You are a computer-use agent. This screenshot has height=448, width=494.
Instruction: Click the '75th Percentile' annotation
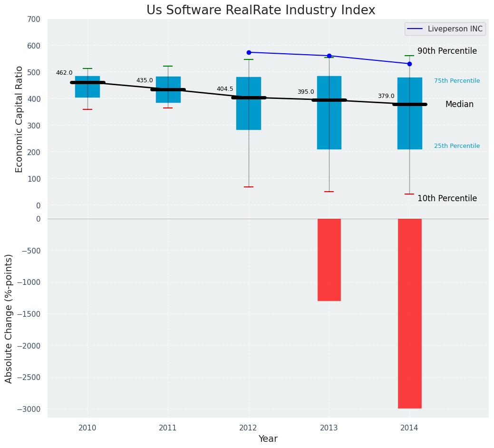[x=457, y=81]
